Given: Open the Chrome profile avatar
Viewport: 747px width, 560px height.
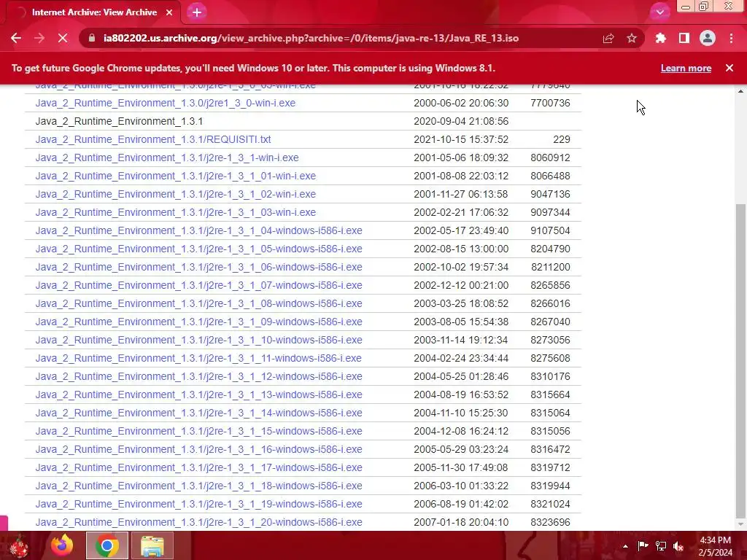Looking at the screenshot, I should pyautogui.click(x=708, y=38).
